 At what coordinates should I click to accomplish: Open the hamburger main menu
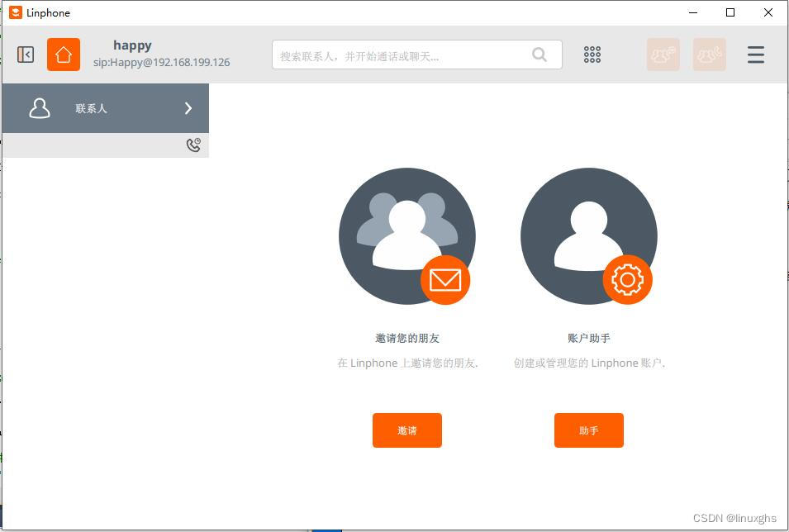(x=756, y=55)
